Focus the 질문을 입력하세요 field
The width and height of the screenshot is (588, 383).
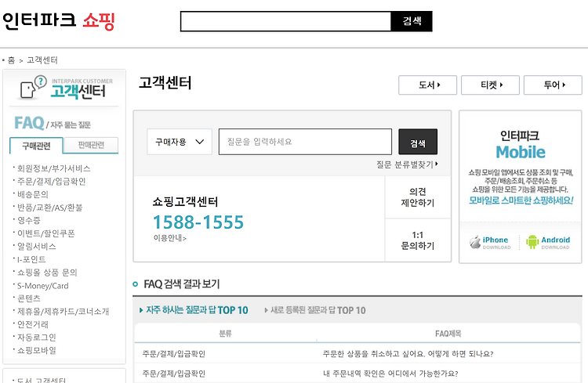coord(305,142)
